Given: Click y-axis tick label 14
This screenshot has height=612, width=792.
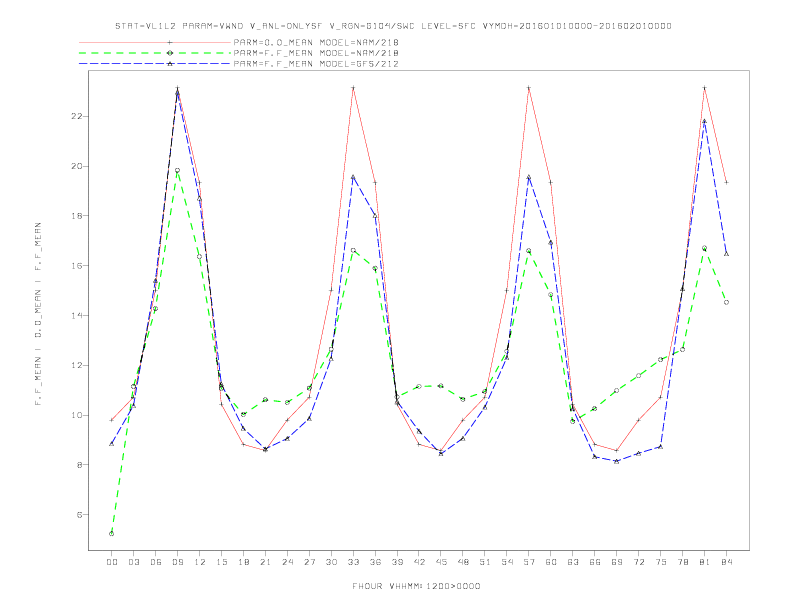Looking at the screenshot, I should pos(76,316).
